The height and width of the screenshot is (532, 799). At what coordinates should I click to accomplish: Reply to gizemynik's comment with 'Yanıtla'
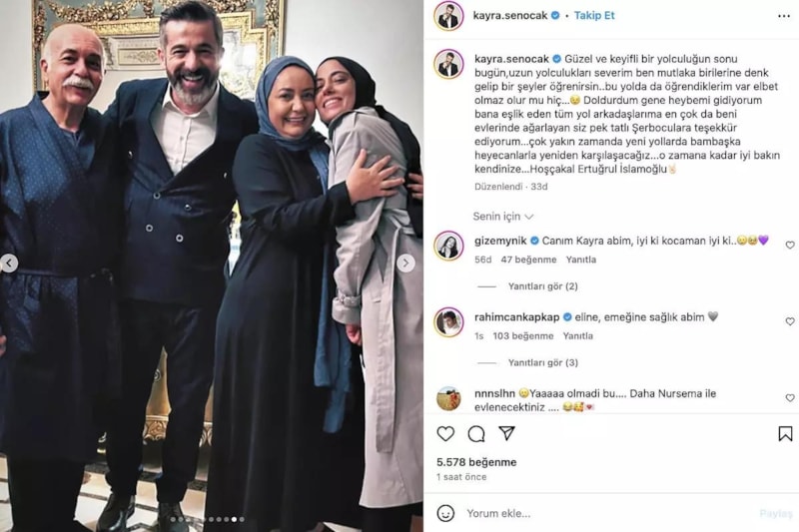pyautogui.click(x=580, y=260)
